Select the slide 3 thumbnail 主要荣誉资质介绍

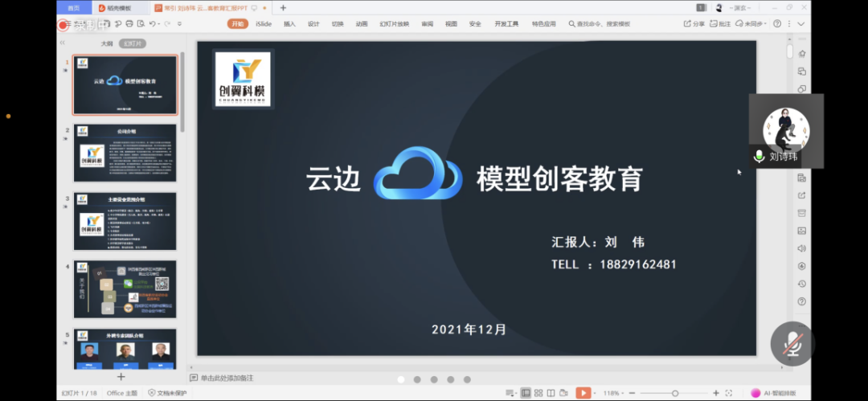pos(125,221)
